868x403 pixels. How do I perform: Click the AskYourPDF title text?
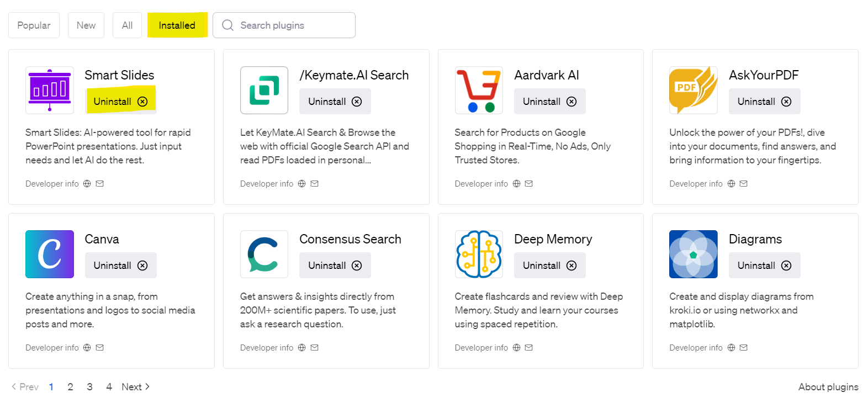point(764,75)
